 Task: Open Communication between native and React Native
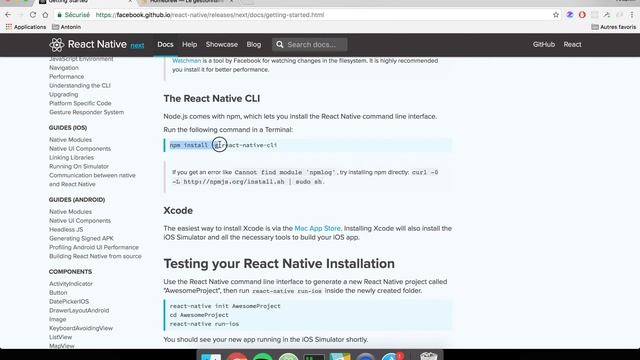[92, 180]
